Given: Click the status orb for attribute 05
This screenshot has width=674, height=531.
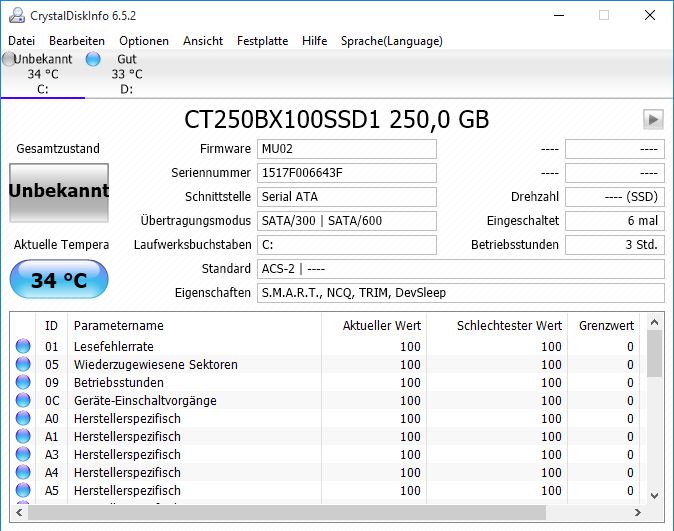Looking at the screenshot, I should 23,364.
